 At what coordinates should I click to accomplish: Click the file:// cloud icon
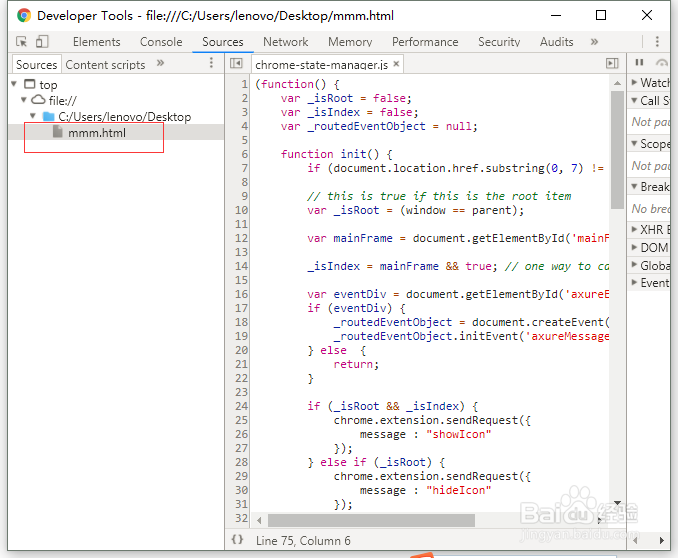tap(38, 99)
